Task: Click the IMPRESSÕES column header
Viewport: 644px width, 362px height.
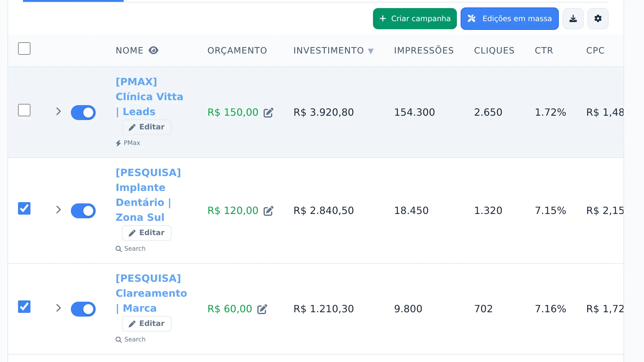Action: 424,50
